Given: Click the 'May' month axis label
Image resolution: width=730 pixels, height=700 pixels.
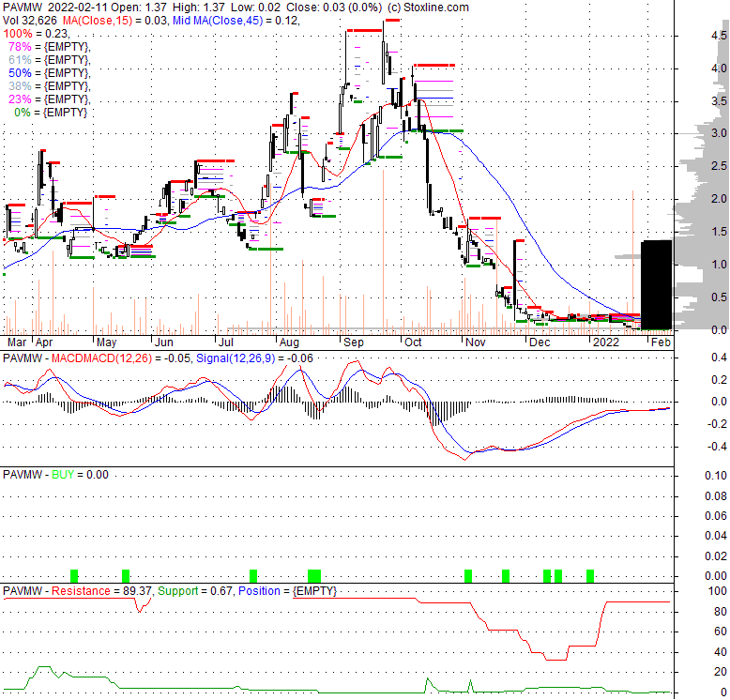Looking at the screenshot, I should 106,342.
